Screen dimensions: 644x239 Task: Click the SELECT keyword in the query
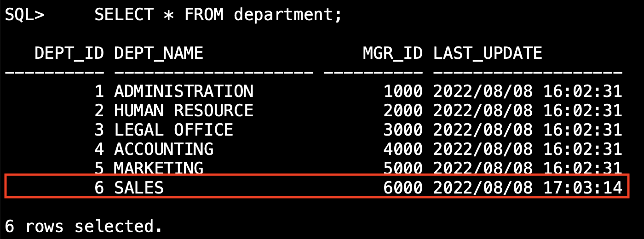pos(124,15)
